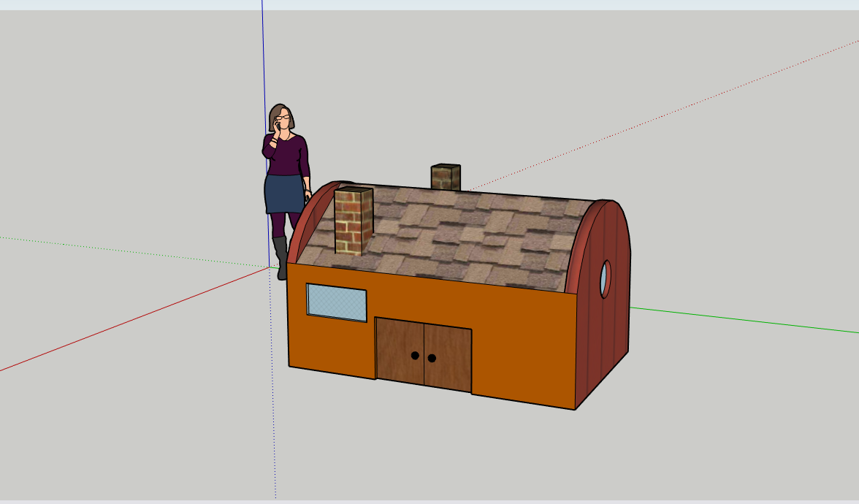Select the left wooden door panel
Screen dimensions: 859x504
[x=400, y=351]
